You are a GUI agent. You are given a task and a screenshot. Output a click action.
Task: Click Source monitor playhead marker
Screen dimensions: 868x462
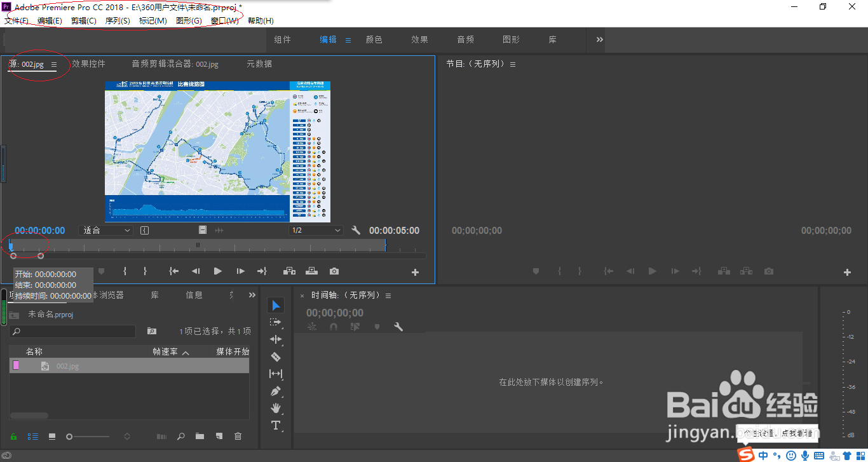(11, 245)
